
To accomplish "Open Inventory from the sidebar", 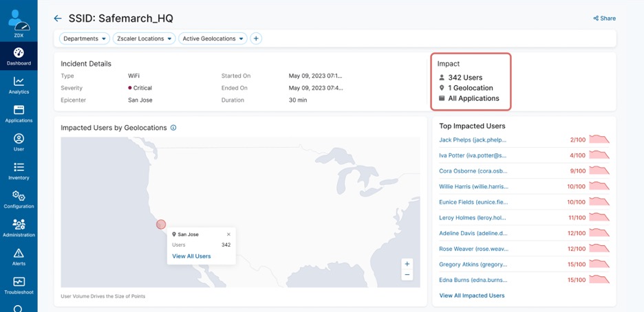I will click(x=19, y=171).
